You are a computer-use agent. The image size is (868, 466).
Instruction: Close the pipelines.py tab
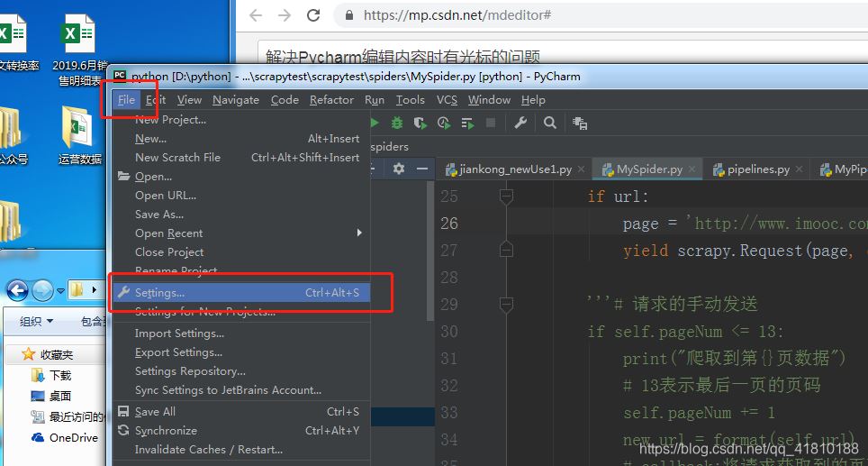(x=799, y=169)
